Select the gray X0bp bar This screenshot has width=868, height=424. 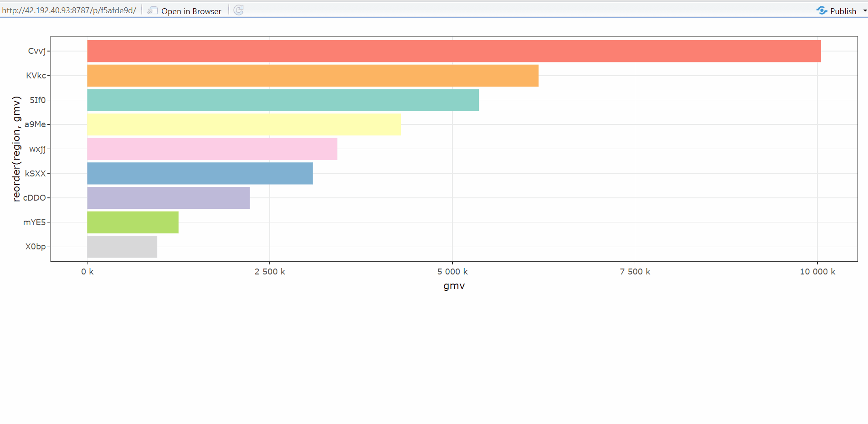[x=122, y=247]
